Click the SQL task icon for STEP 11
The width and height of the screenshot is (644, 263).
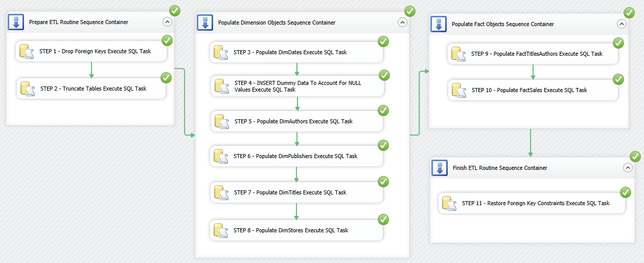click(449, 204)
